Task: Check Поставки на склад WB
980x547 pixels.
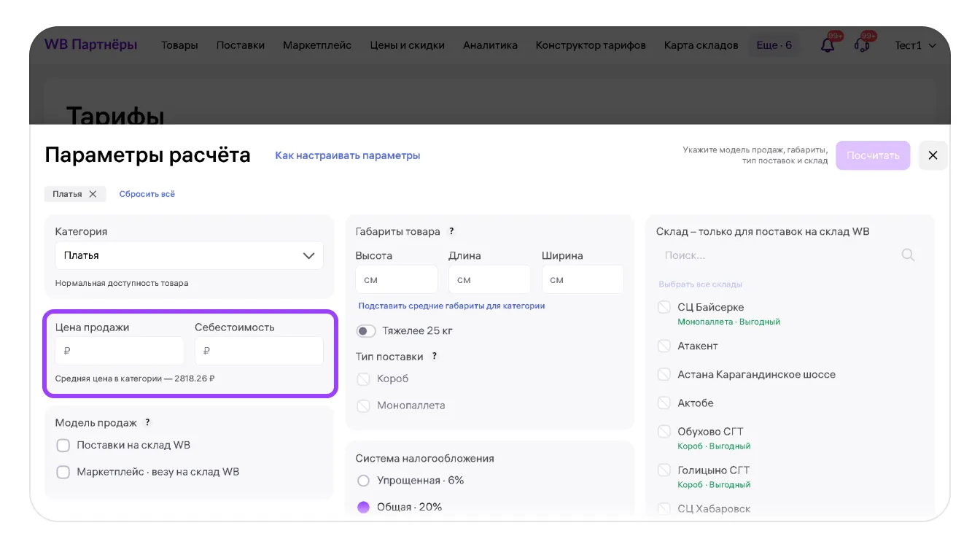Action: click(63, 445)
